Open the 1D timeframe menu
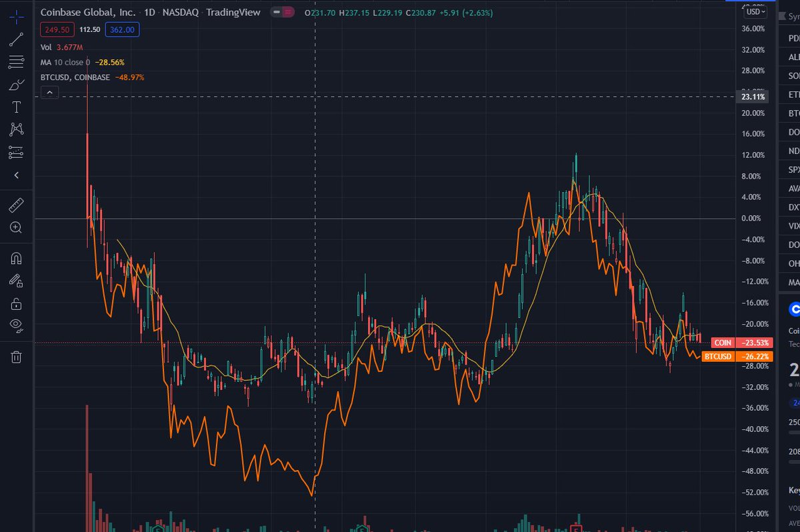Viewport: 800px width, 532px height. pos(150,12)
